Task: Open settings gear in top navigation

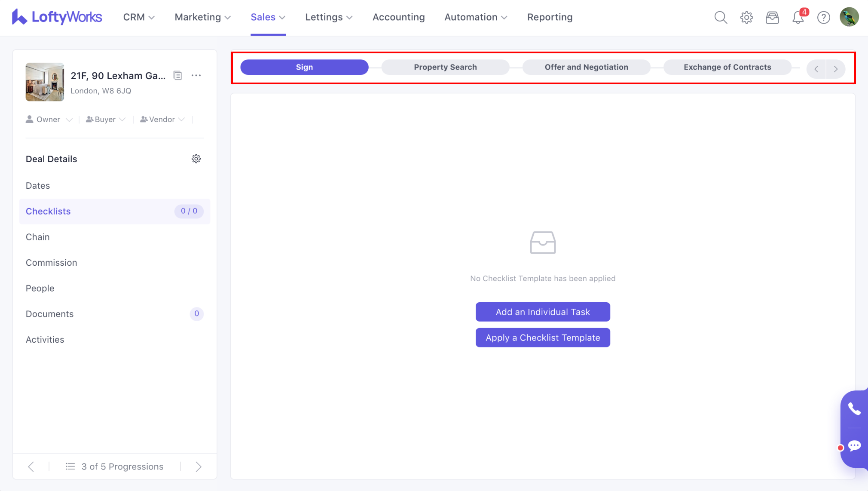Action: point(746,18)
